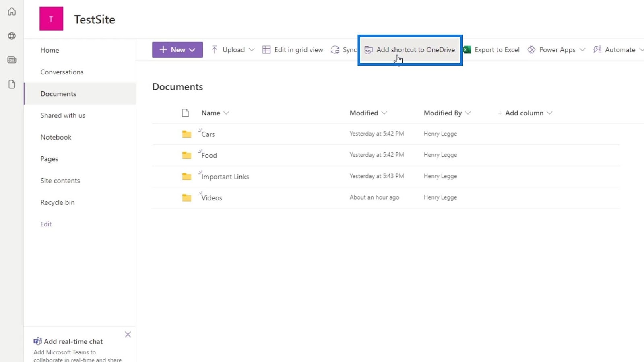Click the Automate flow icon
The width and height of the screenshot is (644, 362).
[597, 50]
